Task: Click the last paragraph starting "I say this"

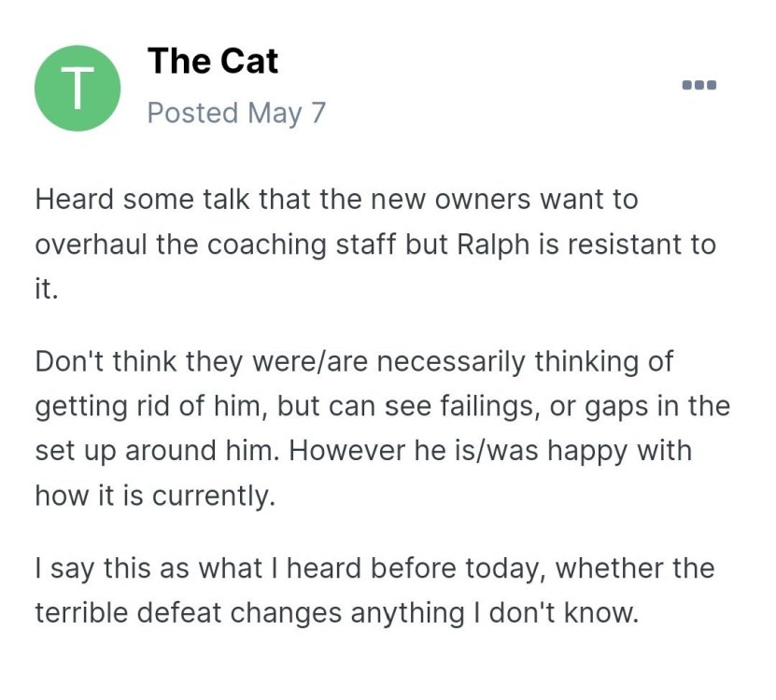Action: pos(374,591)
